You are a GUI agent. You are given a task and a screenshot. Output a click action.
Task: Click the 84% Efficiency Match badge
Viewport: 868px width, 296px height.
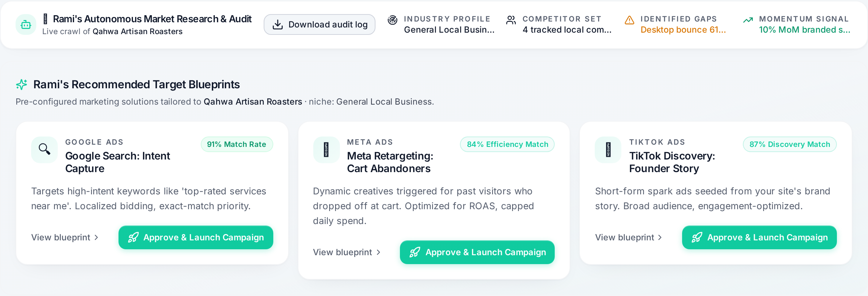point(507,144)
